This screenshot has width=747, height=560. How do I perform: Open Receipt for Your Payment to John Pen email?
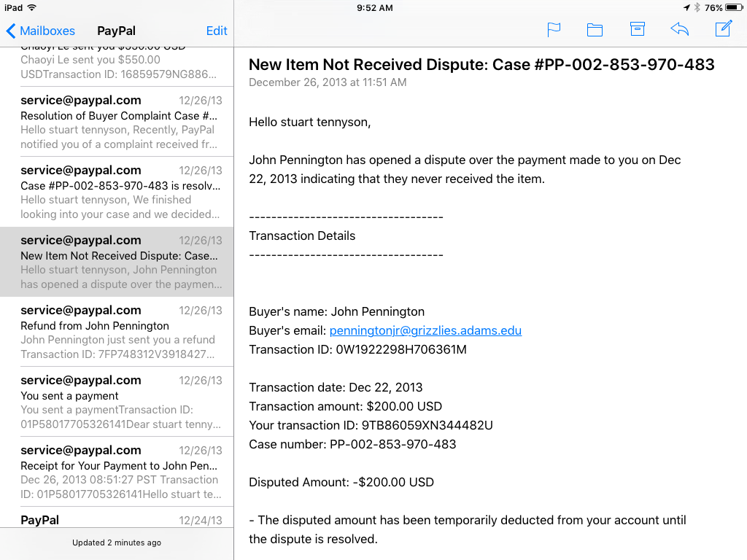point(117,472)
